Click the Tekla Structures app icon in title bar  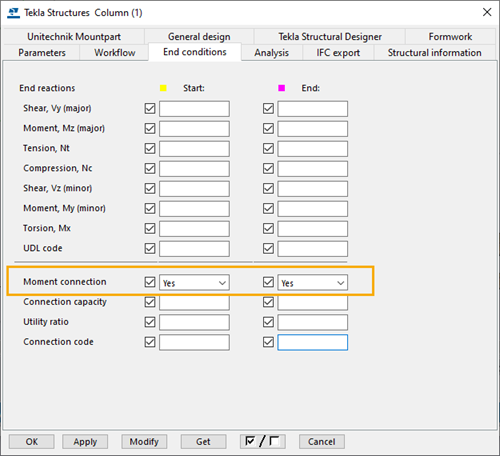[13, 13]
